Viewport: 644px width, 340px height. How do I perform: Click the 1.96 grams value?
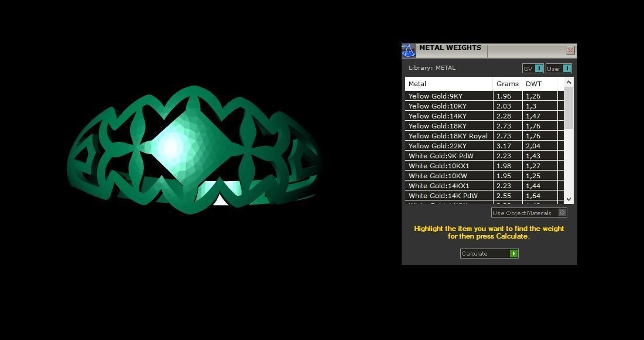(x=503, y=96)
